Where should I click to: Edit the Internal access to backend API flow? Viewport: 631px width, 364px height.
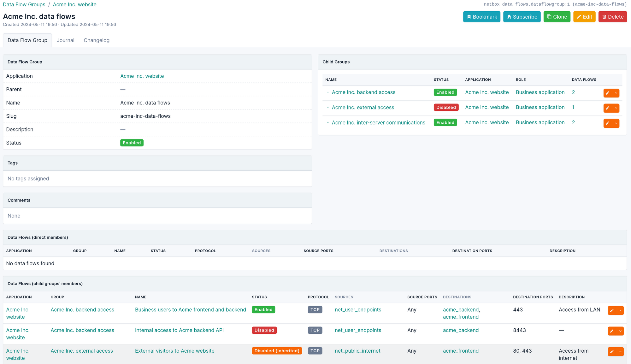coord(612,331)
